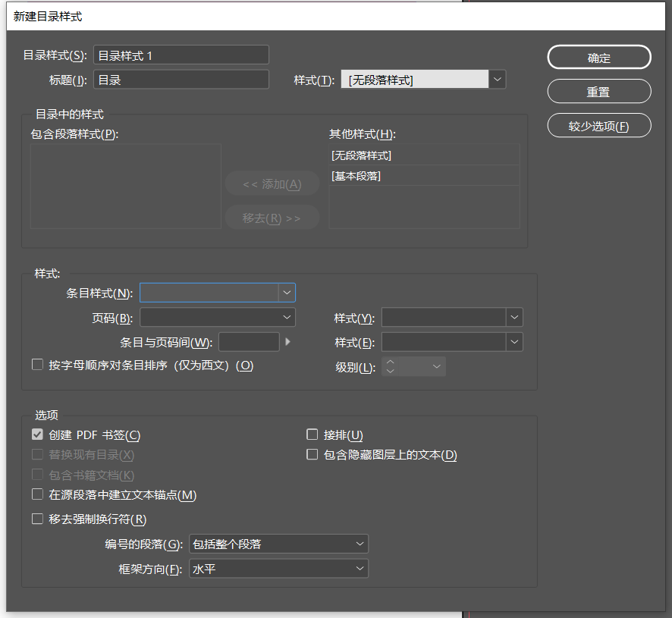
Task: Check 包含隐藏图层上的文本 option
Action: (x=312, y=455)
